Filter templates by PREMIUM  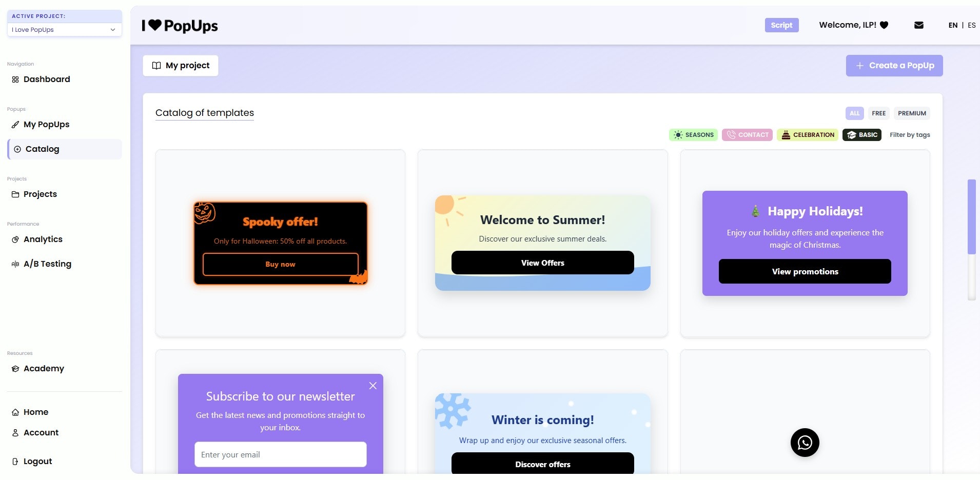(912, 113)
